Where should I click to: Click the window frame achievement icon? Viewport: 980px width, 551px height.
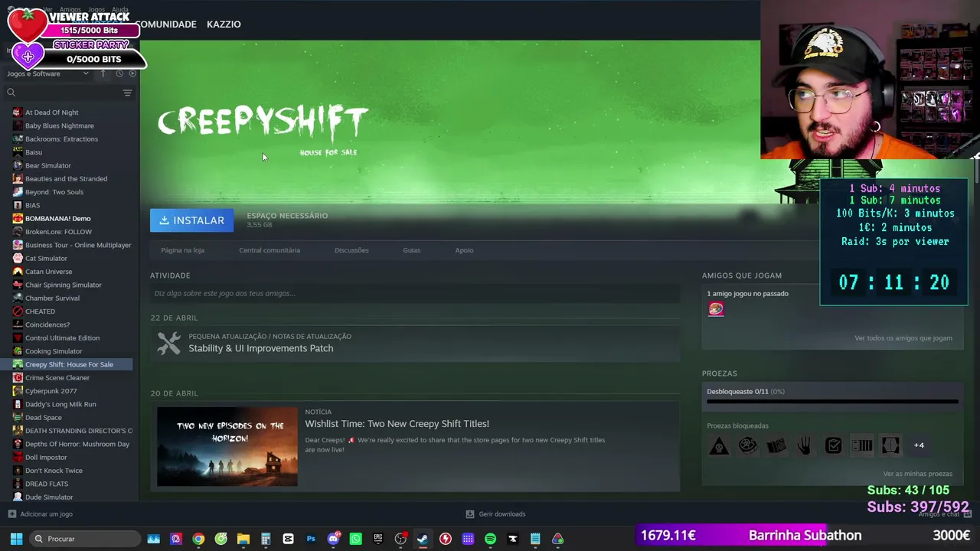(890, 445)
